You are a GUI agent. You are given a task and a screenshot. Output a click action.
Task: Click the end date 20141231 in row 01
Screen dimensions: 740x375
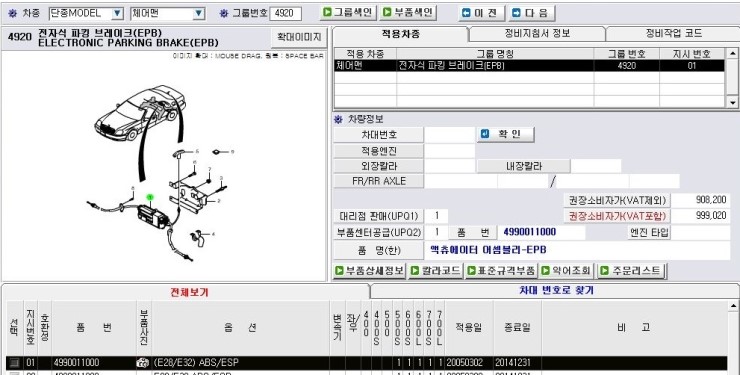[513, 363]
